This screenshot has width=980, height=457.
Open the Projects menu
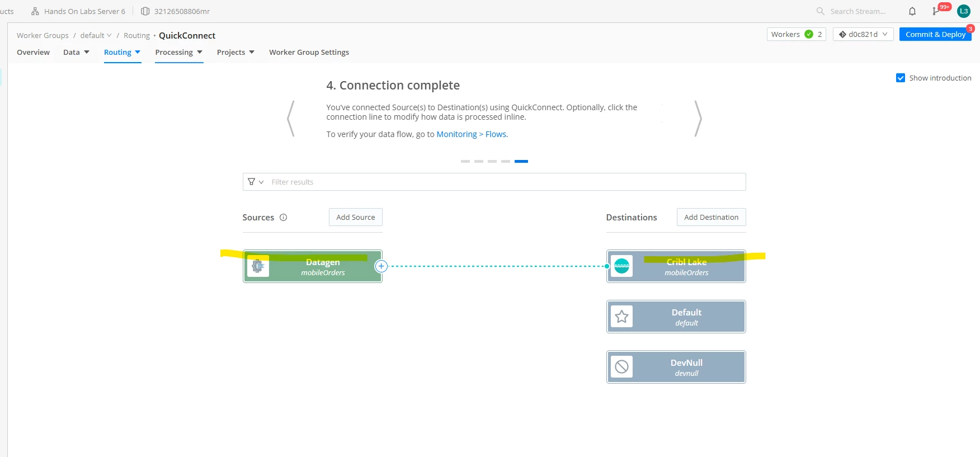click(x=235, y=52)
